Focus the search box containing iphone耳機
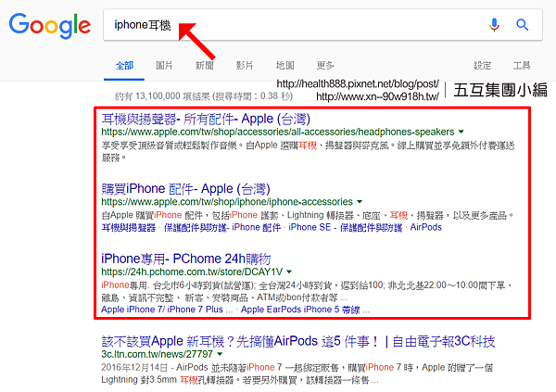This screenshot has height=392, width=556. click(x=322, y=25)
